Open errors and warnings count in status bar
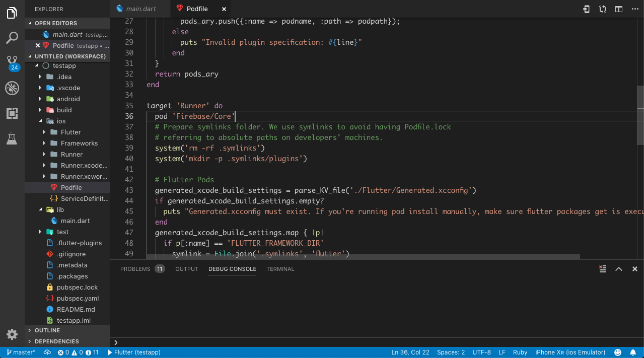 78,352
